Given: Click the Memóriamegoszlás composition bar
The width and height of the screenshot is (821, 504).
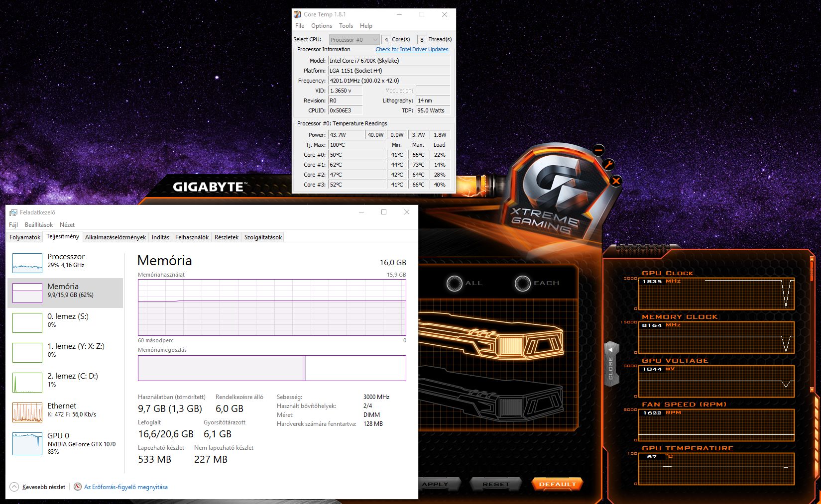Looking at the screenshot, I should (272, 368).
